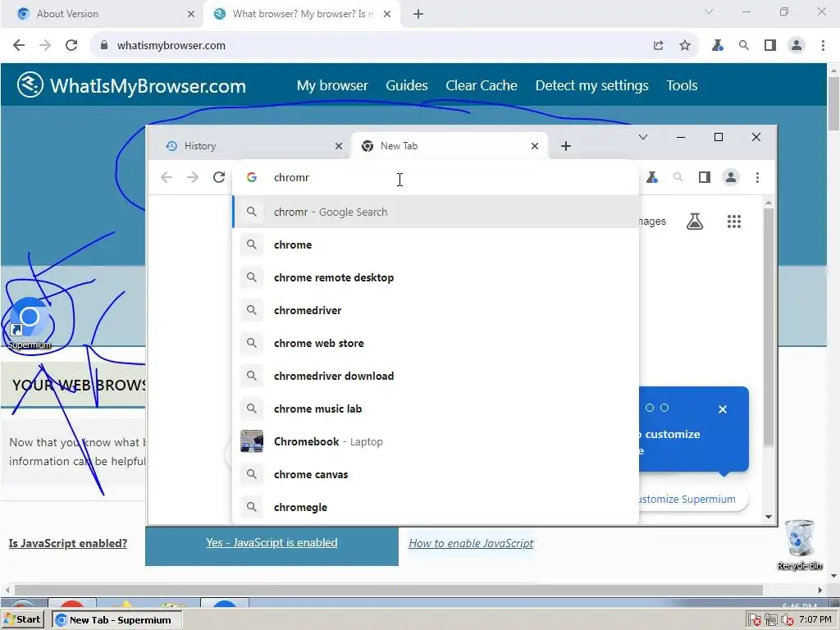Reload the whatismybrowser.com page
This screenshot has width=840, height=630.
tap(71, 46)
